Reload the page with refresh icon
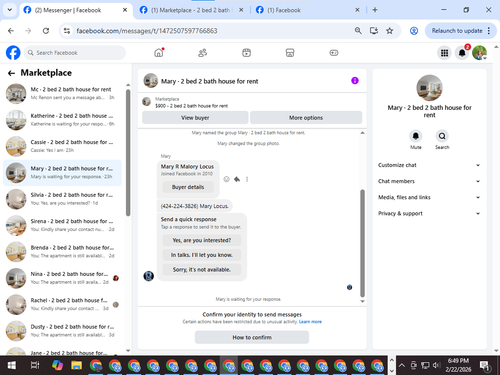The height and width of the screenshot is (375, 500). coord(46,31)
